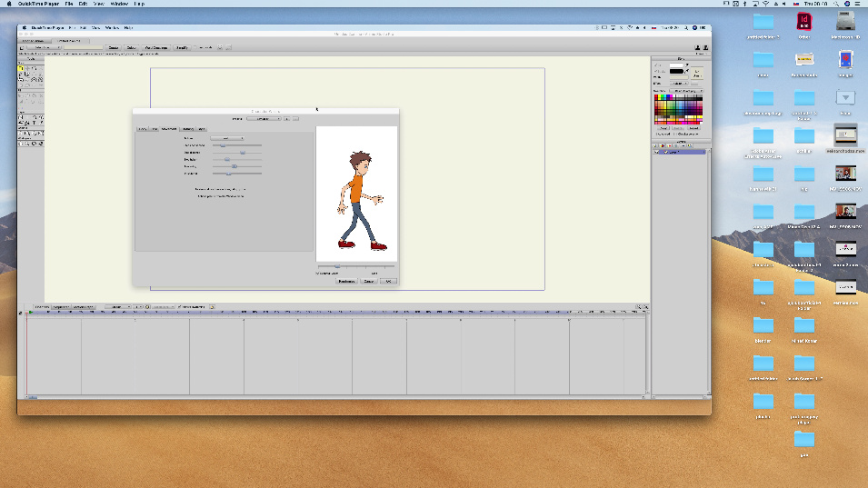Toggle the checkbox beside onion skins in timeline
Viewport: 868px width, 488px height.
(180, 306)
